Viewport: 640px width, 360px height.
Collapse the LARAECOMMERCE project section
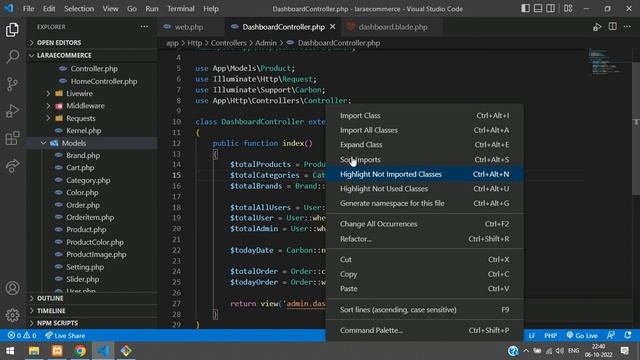pos(93,55)
